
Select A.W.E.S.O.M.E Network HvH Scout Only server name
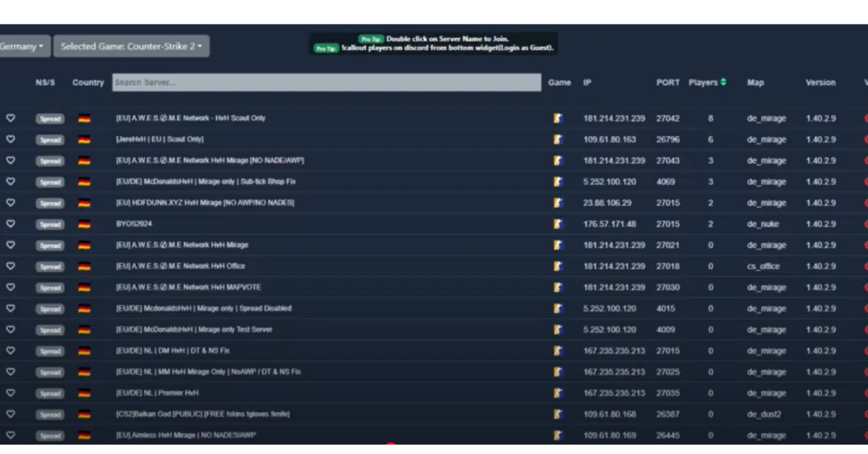(x=191, y=118)
